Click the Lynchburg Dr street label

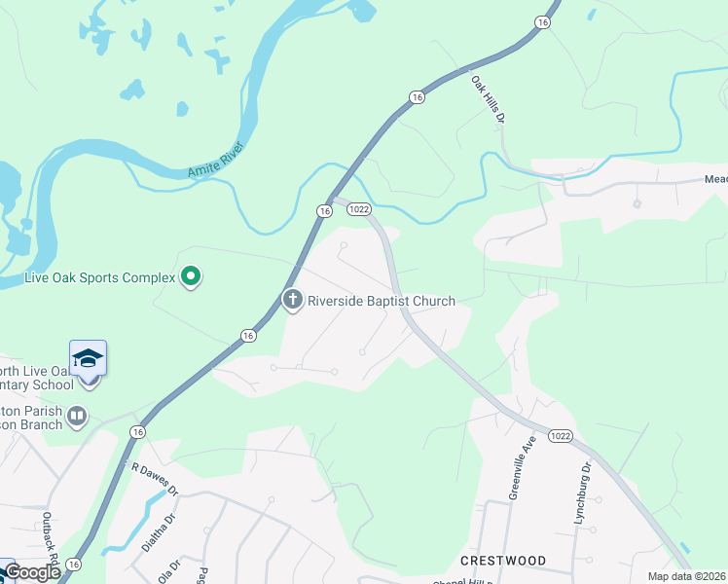tap(583, 493)
